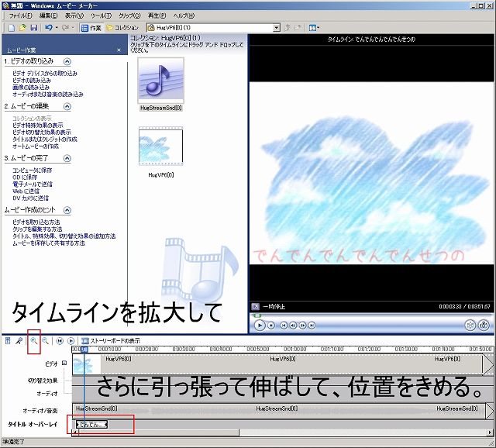This screenshot has height=448, width=496.
Task: Toggle the コレクション pane button
Action: point(122,28)
